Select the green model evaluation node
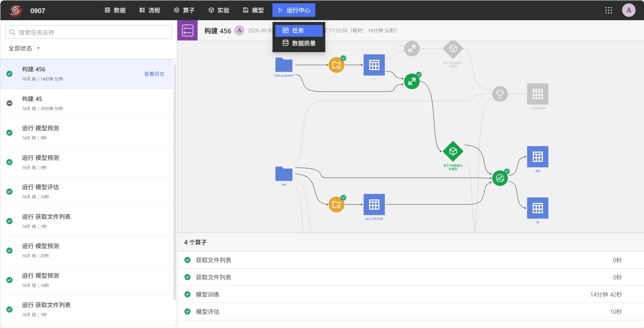 (x=500, y=178)
